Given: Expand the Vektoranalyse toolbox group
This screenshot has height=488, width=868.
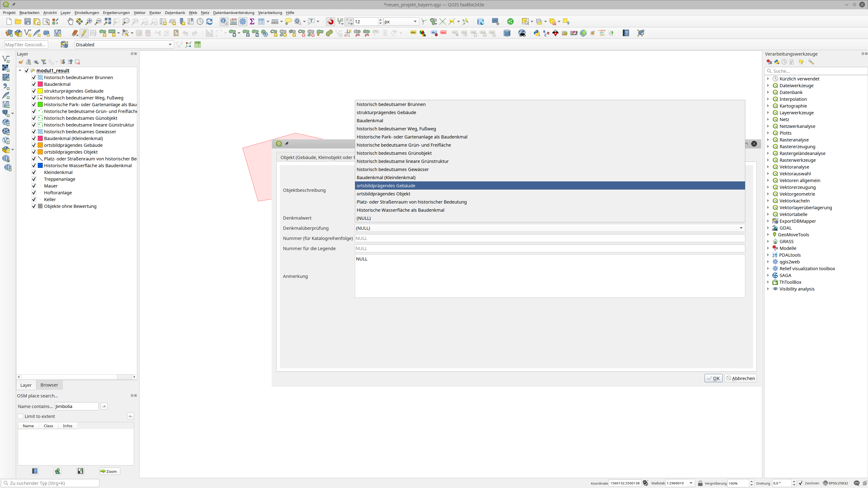Looking at the screenshot, I should tap(768, 167).
